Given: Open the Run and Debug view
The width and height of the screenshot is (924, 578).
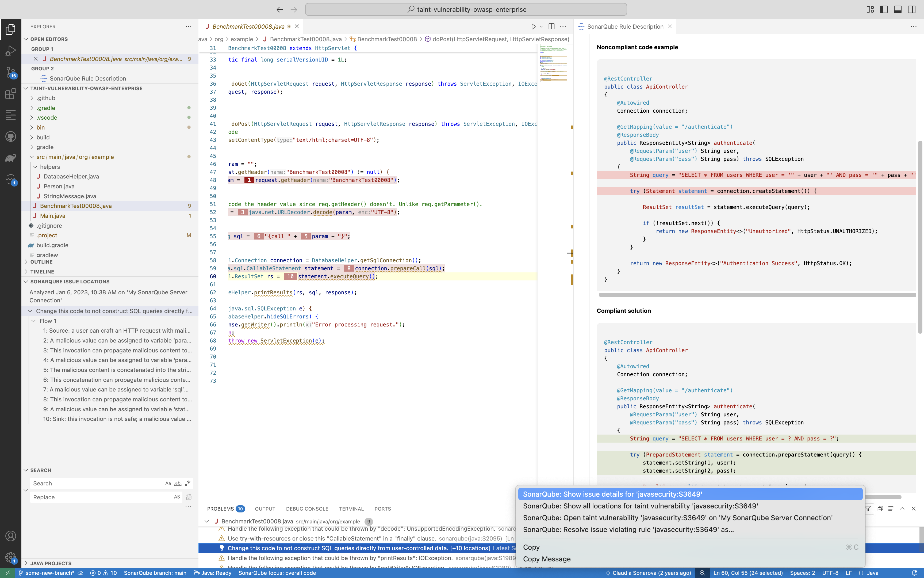Looking at the screenshot, I should click(10, 51).
